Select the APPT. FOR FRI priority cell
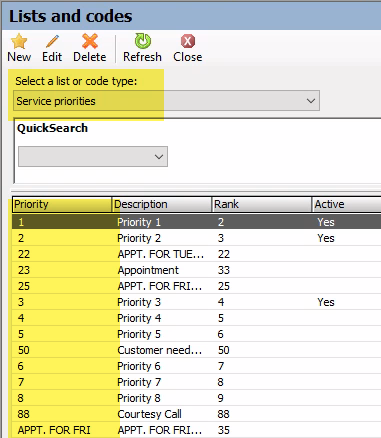Image resolution: width=381 pixels, height=438 pixels. 54,430
